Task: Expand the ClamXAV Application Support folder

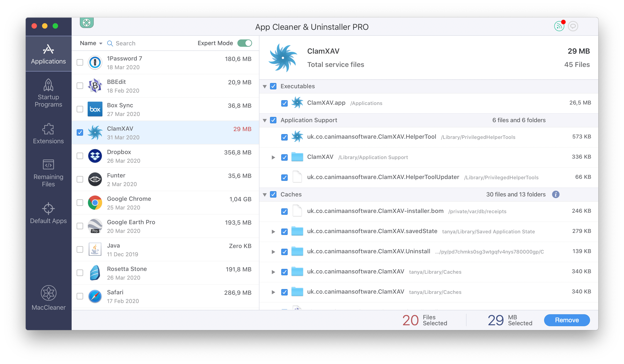Action: [271, 157]
